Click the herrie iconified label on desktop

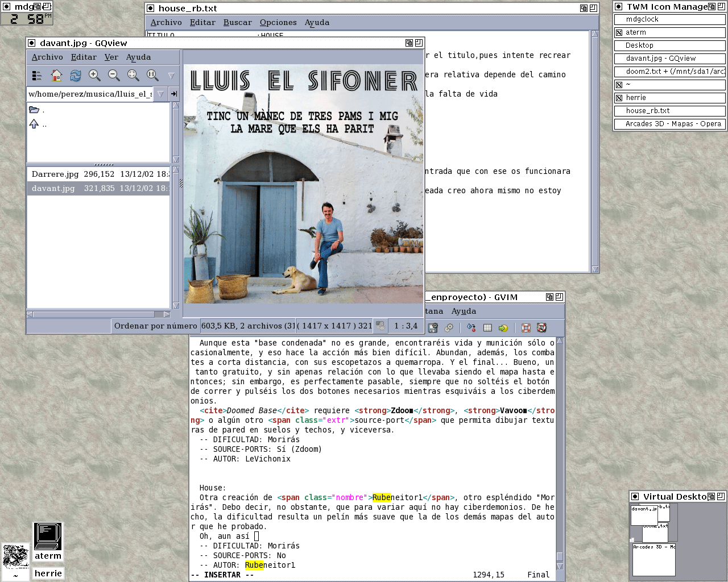tap(48, 573)
